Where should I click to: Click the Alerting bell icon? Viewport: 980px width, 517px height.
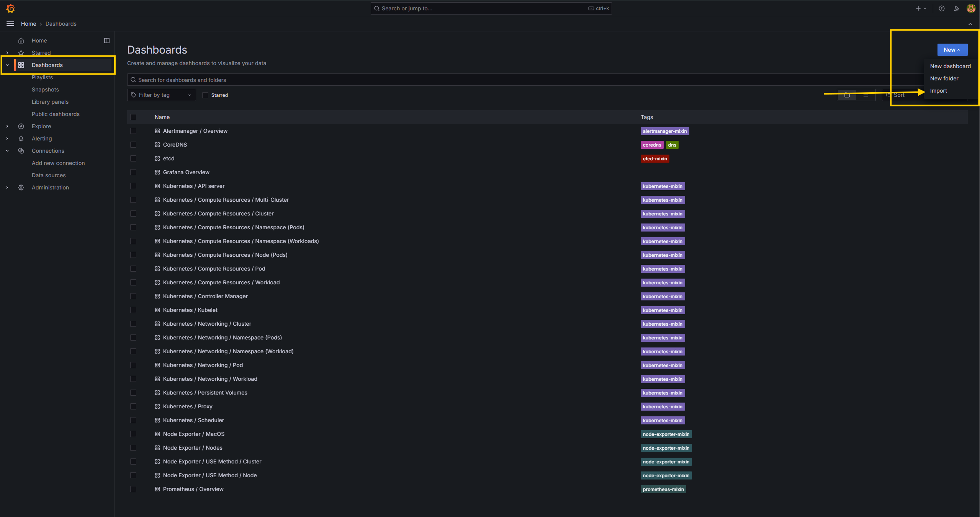tap(21, 139)
